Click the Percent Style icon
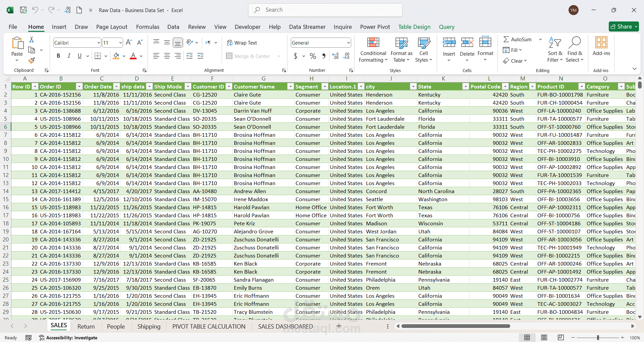Image resolution: width=644 pixels, height=342 pixels. [x=313, y=56]
